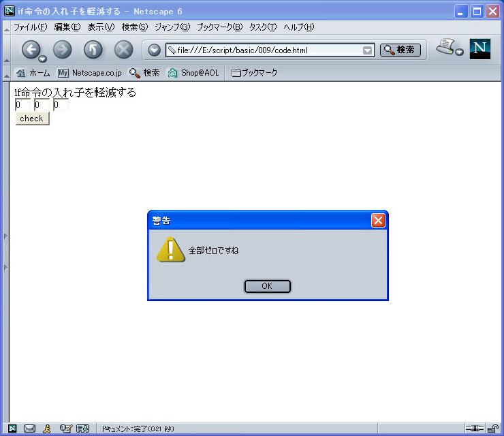Maximize the Netscape 6 window
Image resolution: width=504 pixels, height=436 pixels.
[477, 12]
